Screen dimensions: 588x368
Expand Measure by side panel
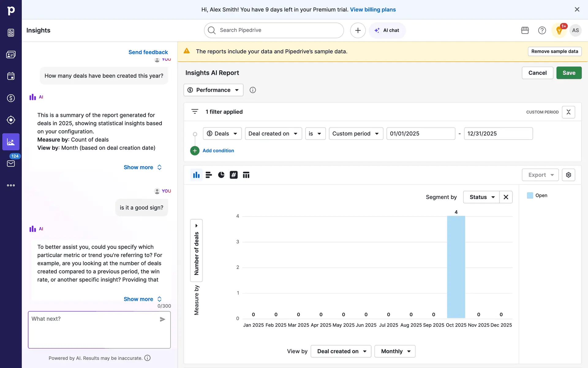tap(196, 226)
